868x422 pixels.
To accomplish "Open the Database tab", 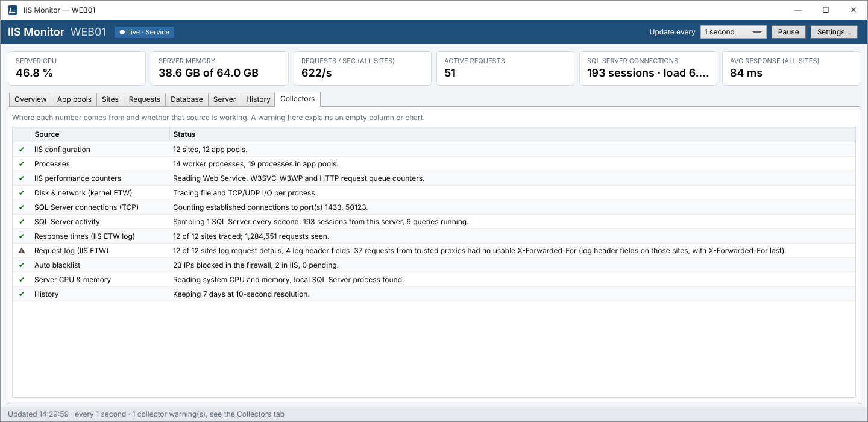I will coord(187,99).
